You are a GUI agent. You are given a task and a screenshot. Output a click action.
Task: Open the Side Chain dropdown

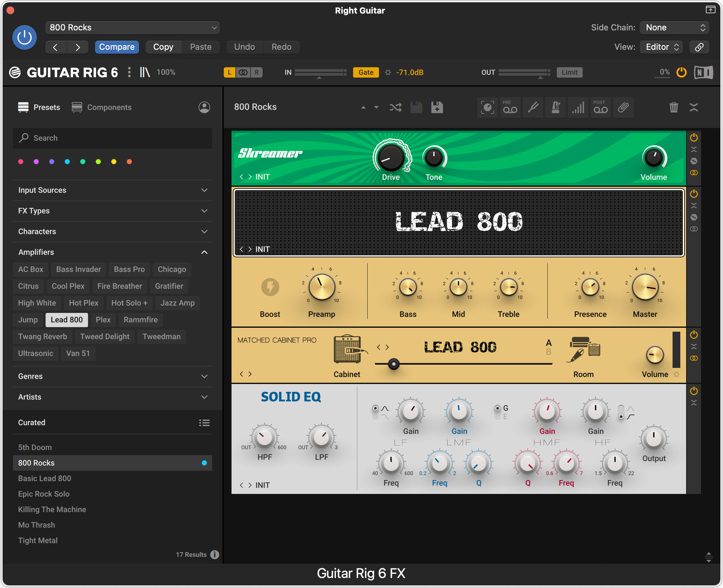point(674,27)
